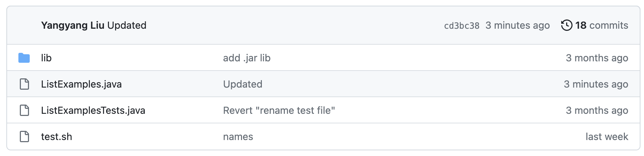Open the test.sh file
This screenshot has height=156, width=644.
[57, 136]
